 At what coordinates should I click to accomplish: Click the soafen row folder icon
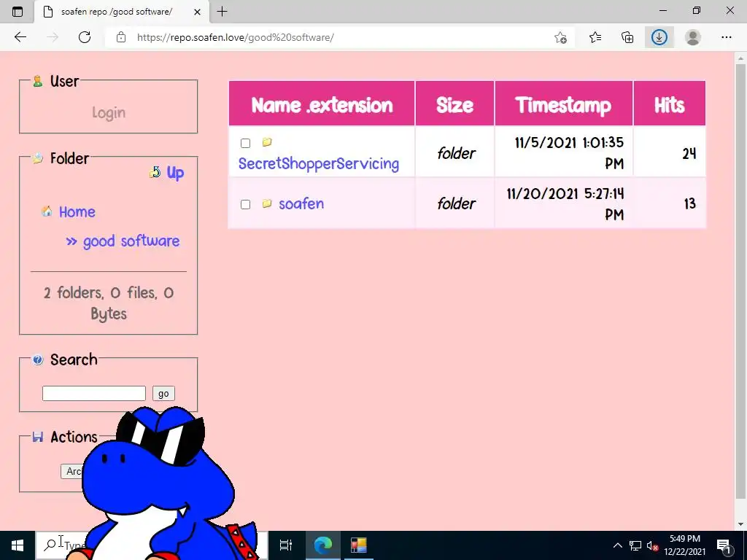pos(267,203)
